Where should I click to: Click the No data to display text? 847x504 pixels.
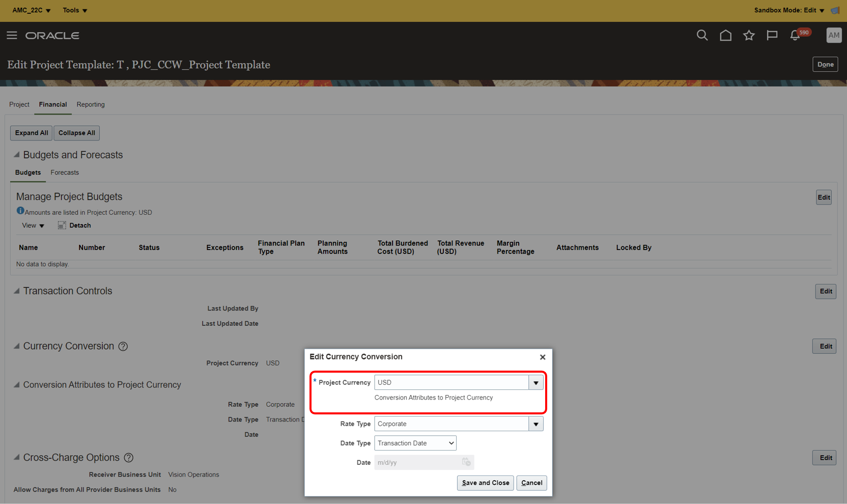(42, 264)
